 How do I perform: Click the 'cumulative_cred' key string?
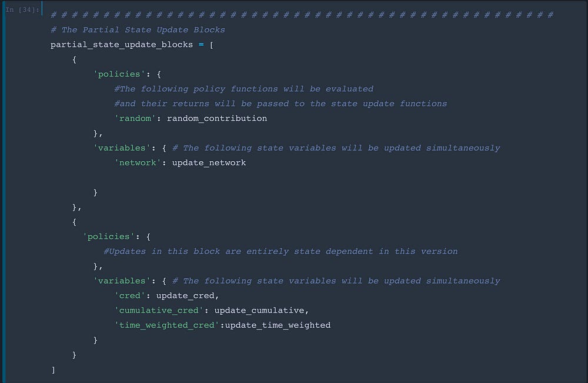(x=159, y=311)
